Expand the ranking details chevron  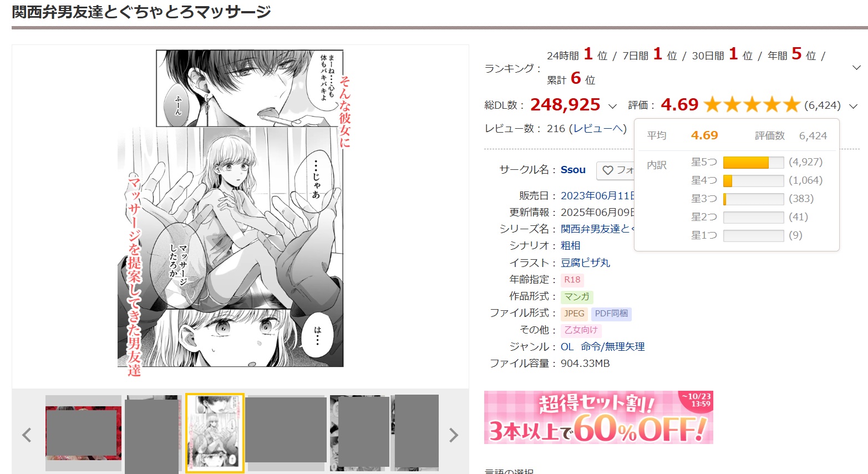coord(856,68)
